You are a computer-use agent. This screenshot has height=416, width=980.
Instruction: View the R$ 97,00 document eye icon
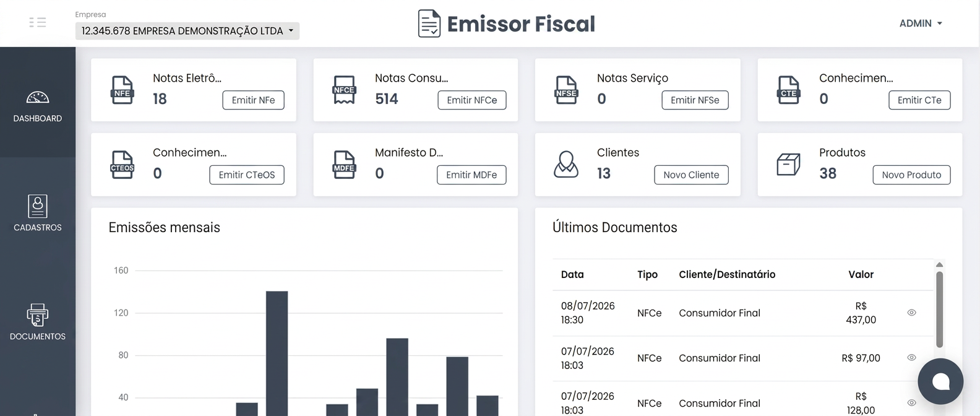point(911,358)
